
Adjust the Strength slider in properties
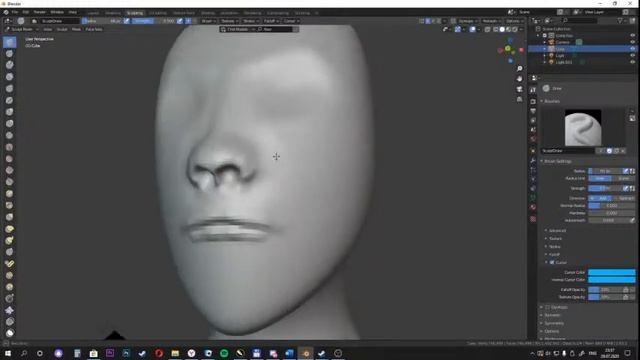(x=605, y=188)
